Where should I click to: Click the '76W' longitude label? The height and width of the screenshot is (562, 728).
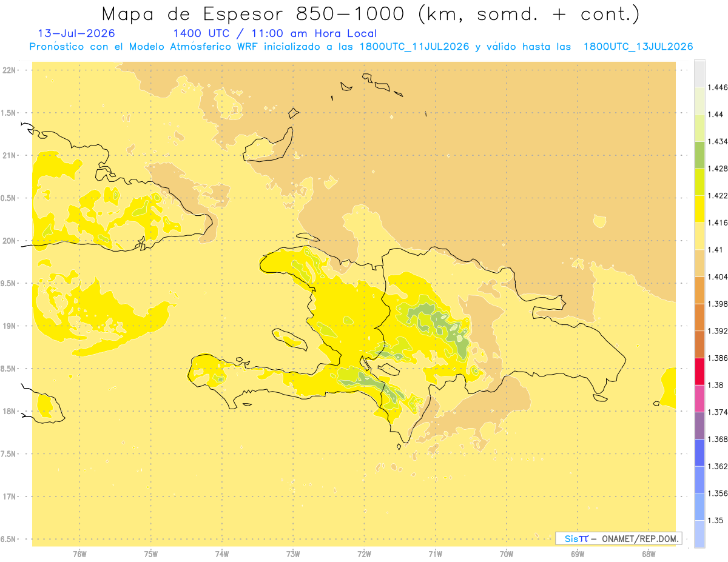coord(79,554)
